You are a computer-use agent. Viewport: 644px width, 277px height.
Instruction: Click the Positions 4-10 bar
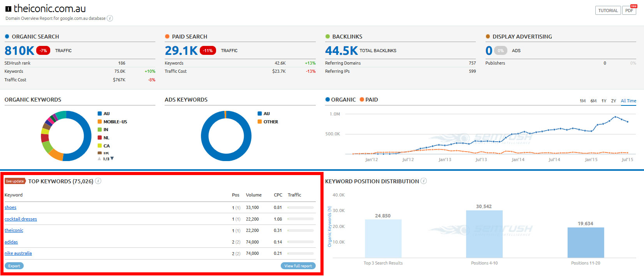pos(484,234)
